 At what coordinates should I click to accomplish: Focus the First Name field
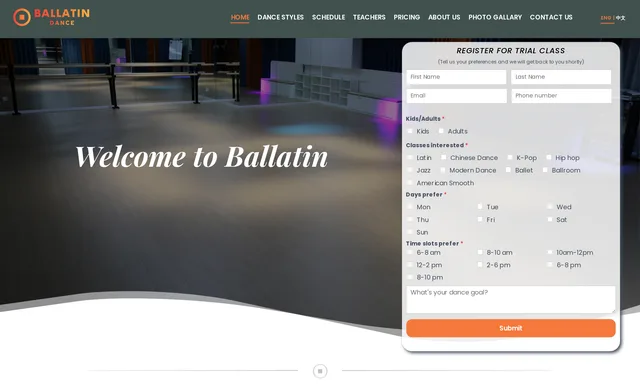456,77
